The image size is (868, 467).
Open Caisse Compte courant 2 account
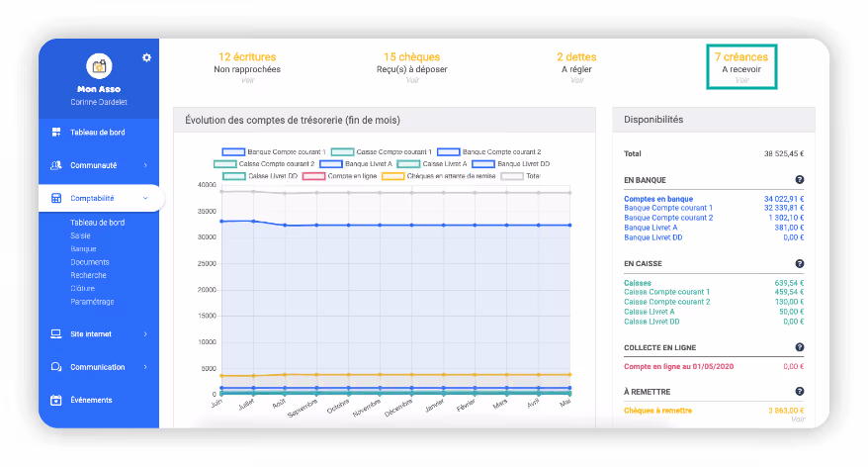666,302
